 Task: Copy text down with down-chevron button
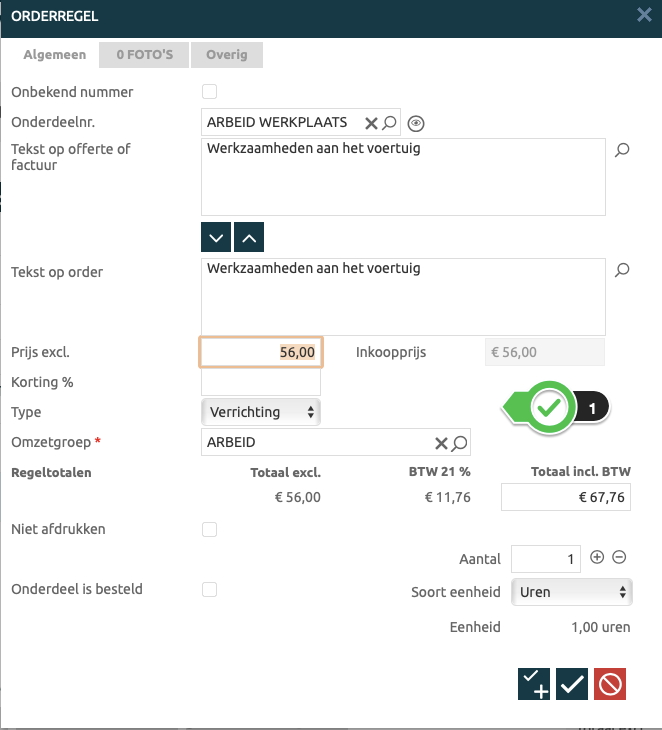click(216, 237)
